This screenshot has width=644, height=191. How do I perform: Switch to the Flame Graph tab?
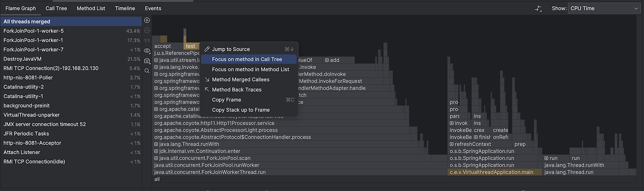(x=20, y=9)
